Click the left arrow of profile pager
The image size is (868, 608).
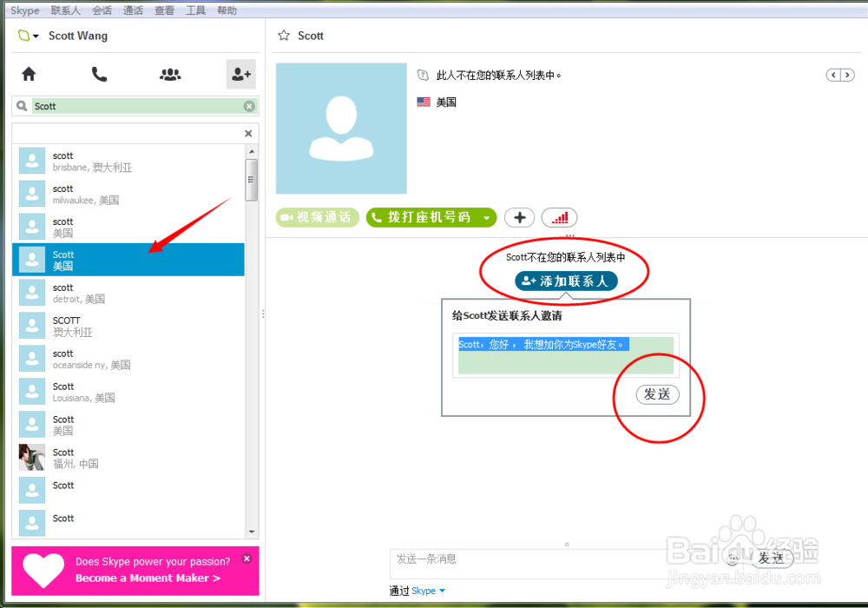(833, 75)
